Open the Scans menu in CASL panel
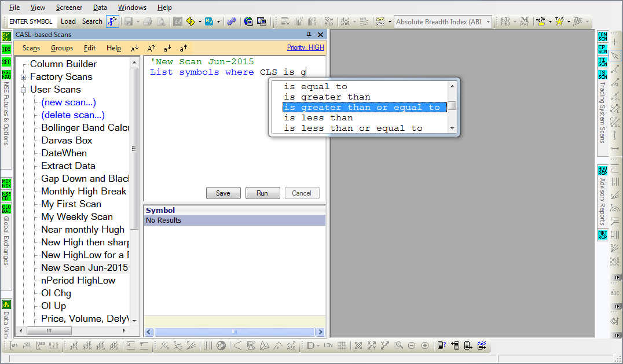Screen dimensions: 623x364 pyautogui.click(x=31, y=48)
